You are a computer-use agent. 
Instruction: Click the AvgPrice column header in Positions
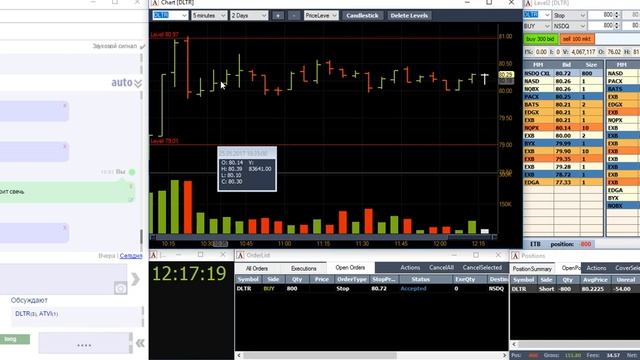click(x=595, y=280)
